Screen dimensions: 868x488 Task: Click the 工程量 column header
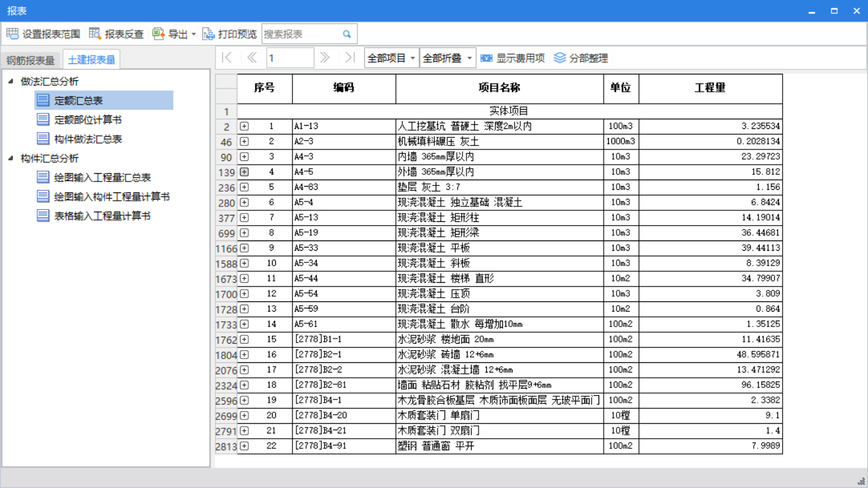coord(711,88)
